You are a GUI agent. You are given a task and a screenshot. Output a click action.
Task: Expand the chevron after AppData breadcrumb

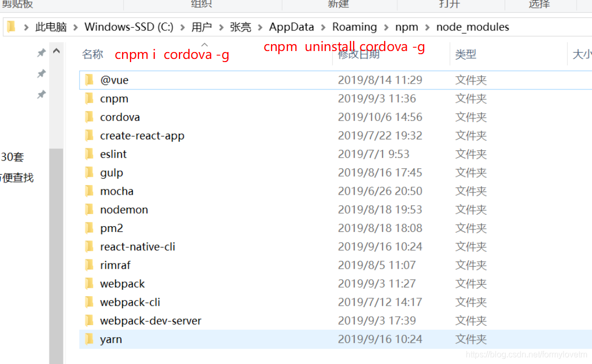[323, 27]
